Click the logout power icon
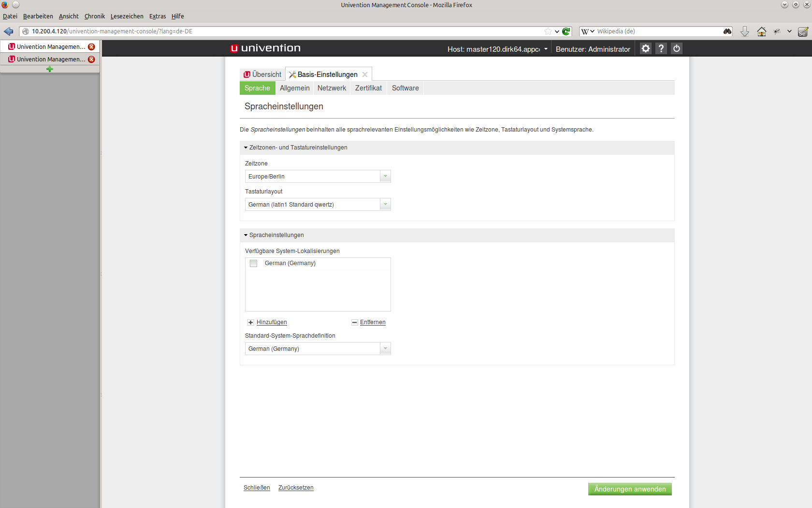This screenshot has width=812, height=508. point(677,48)
